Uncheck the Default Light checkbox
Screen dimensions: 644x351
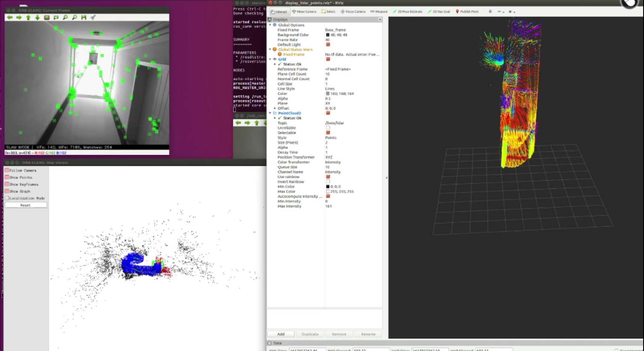click(328, 44)
